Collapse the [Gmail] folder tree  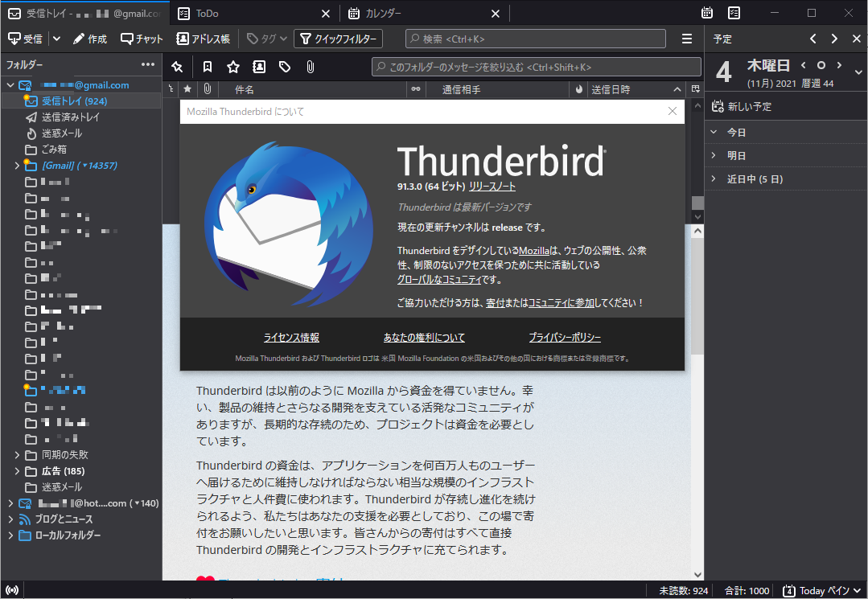[x=18, y=165]
